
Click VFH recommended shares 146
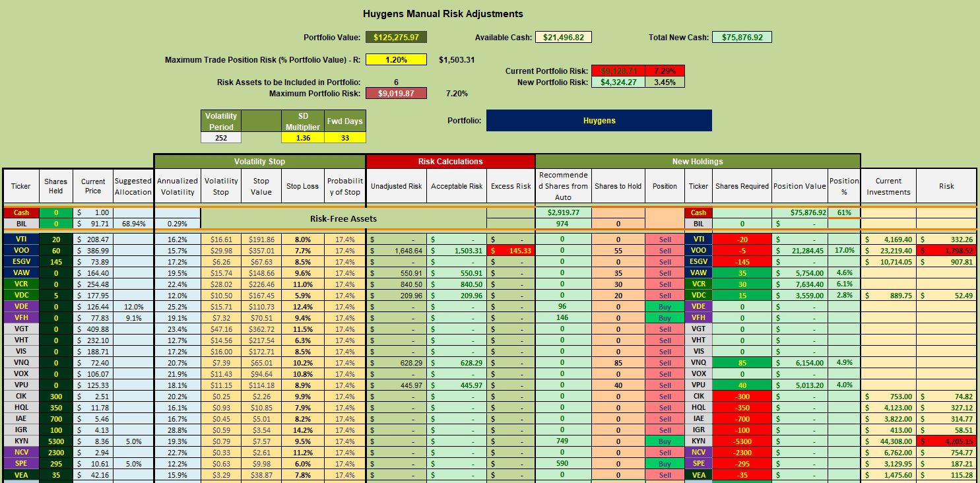(563, 318)
